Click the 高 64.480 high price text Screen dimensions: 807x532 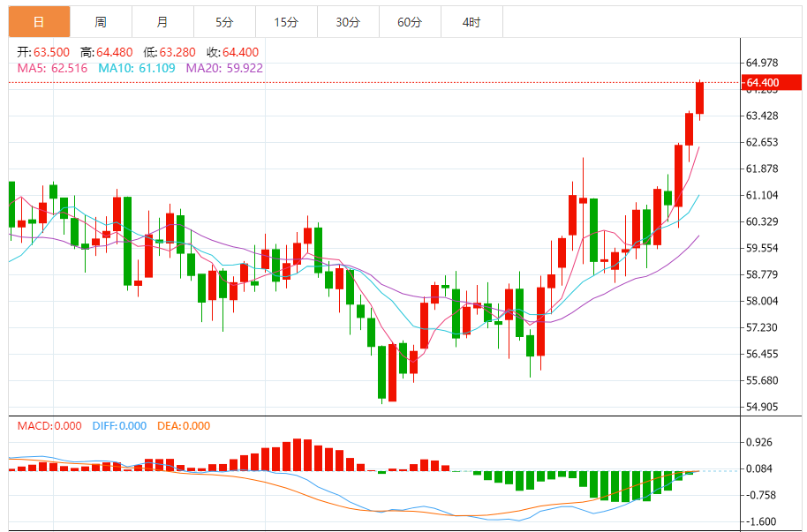click(106, 52)
